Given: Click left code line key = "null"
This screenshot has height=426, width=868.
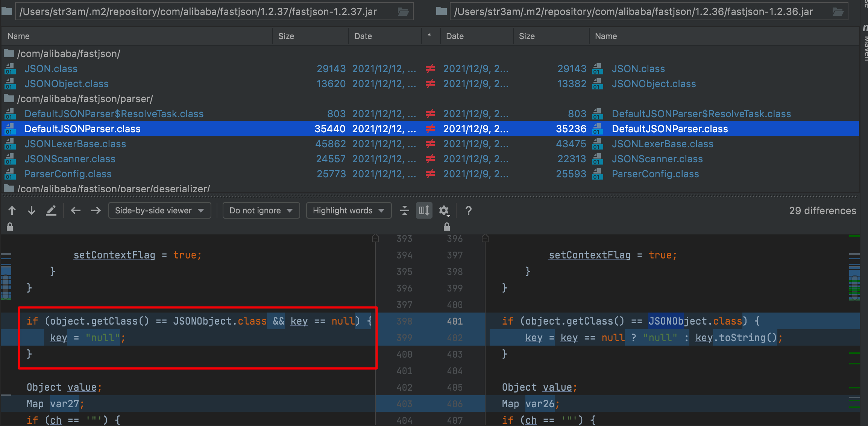Looking at the screenshot, I should (x=88, y=337).
